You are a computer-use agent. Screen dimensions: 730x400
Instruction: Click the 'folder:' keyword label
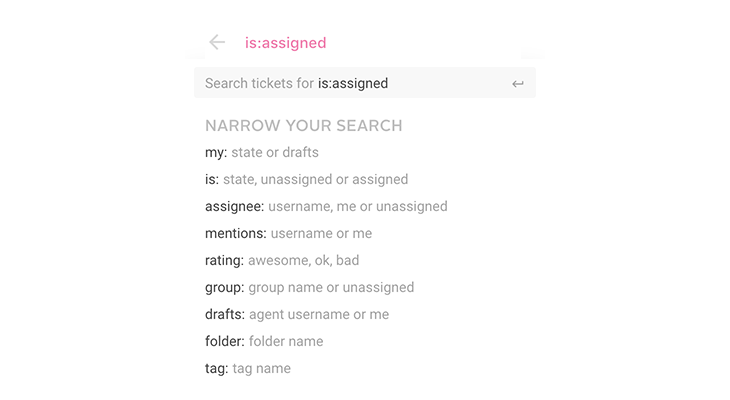(225, 341)
